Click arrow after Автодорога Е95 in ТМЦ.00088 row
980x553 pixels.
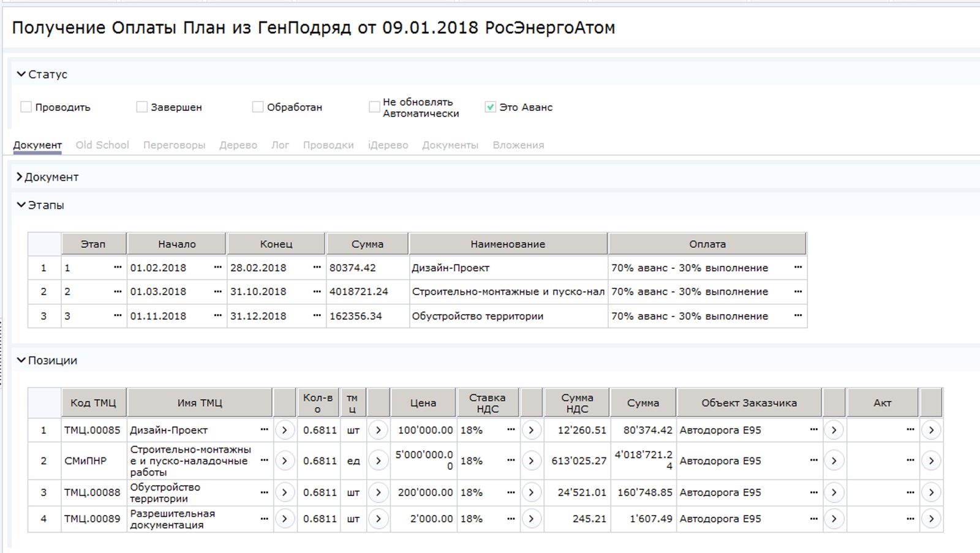coord(834,492)
